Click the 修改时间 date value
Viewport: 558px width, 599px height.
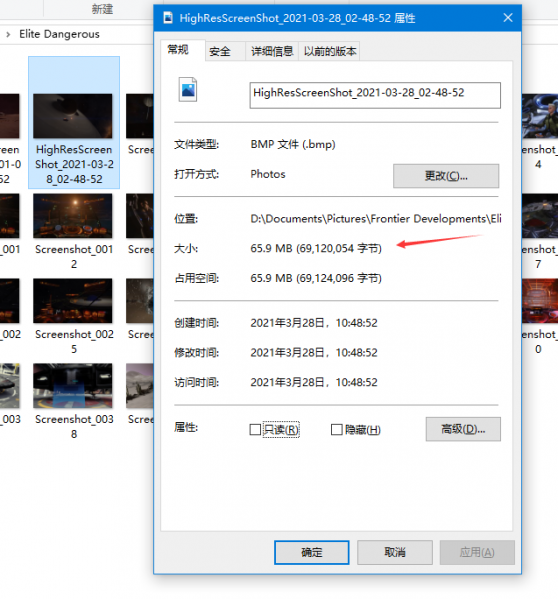pos(314,352)
